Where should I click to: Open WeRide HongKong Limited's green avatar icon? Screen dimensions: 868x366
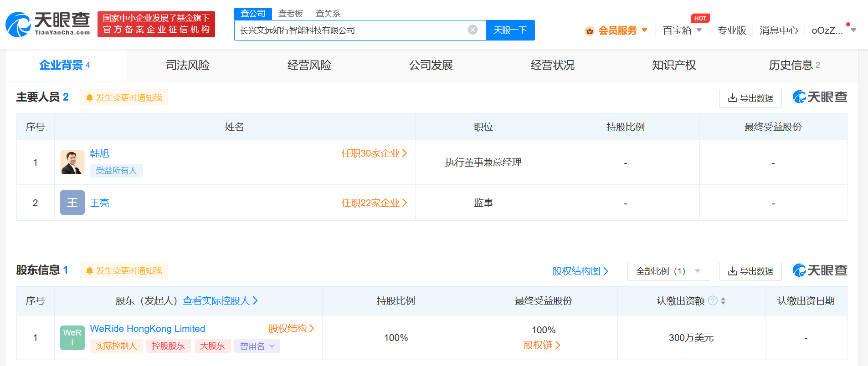(x=72, y=337)
